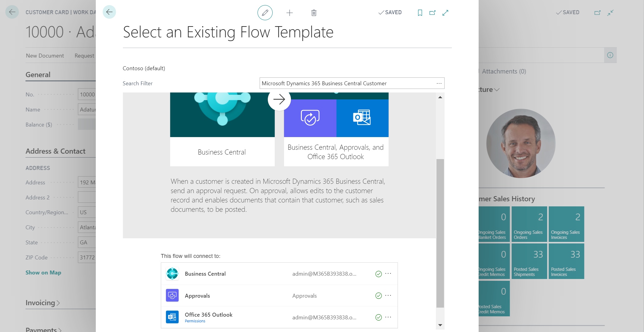Click the No. field on Customer Card
The image size is (644, 332).
[x=87, y=95]
